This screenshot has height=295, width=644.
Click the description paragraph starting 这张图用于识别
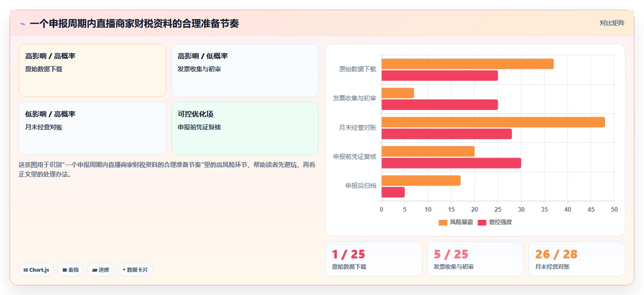(x=166, y=169)
